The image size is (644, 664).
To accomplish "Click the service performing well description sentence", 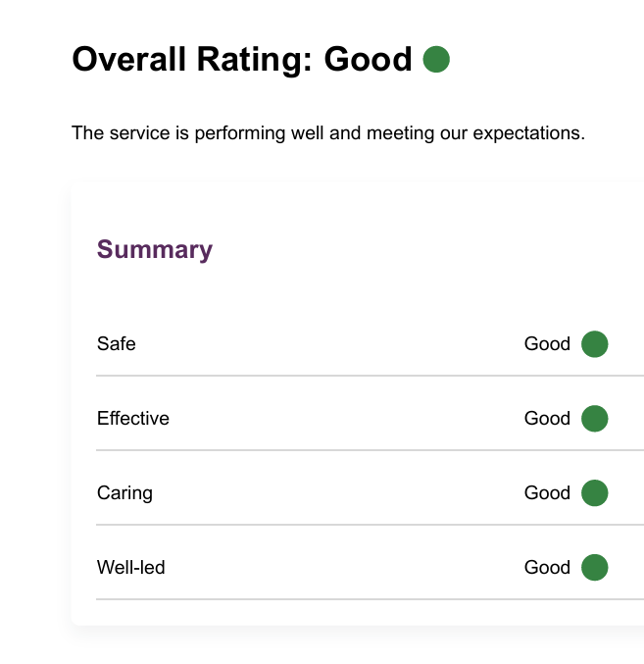I will (328, 132).
